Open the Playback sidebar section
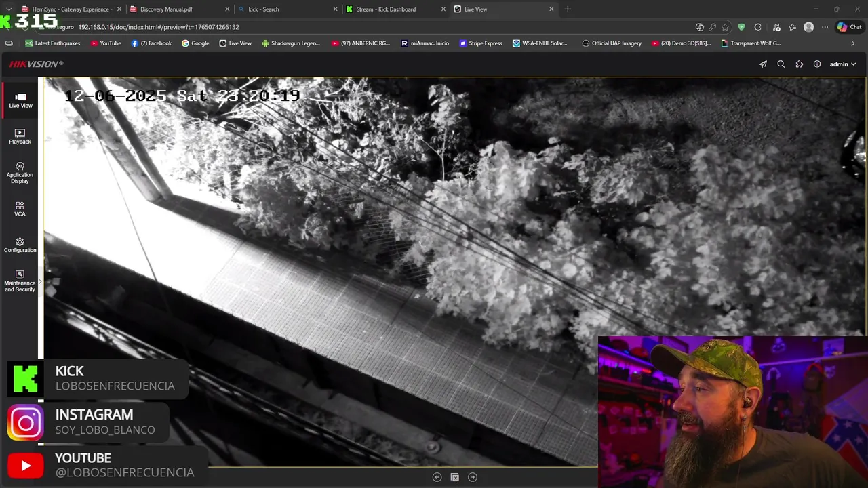The image size is (868, 488). [20, 137]
